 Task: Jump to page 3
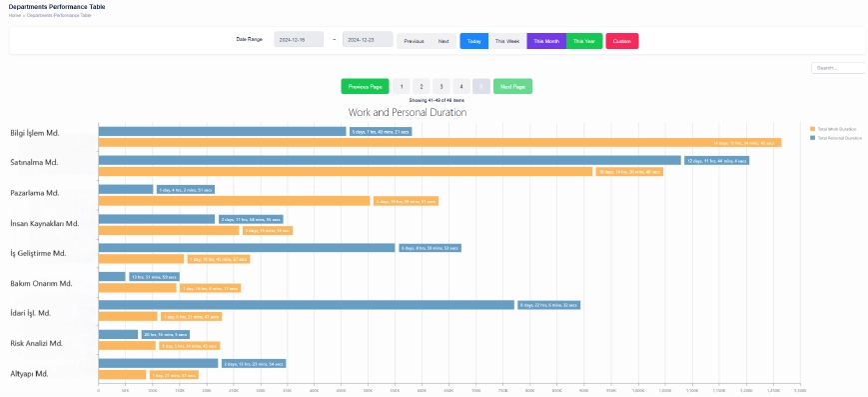coord(441,86)
